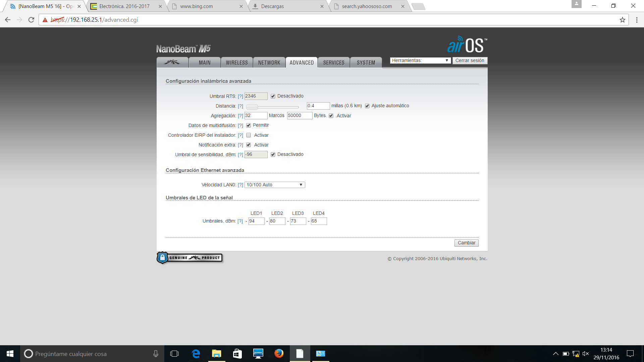The image size is (644, 362).
Task: Close the search.yahoososo.com tab
Action: click(402, 6)
